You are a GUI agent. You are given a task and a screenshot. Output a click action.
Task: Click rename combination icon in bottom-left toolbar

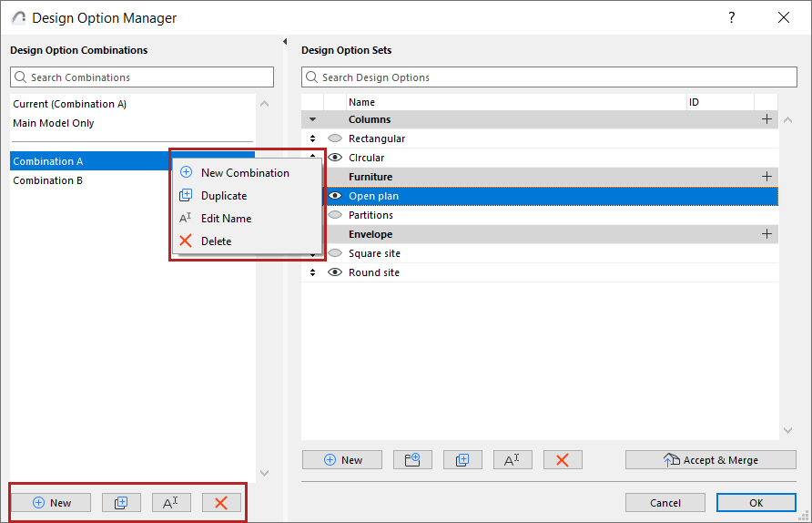point(171,502)
